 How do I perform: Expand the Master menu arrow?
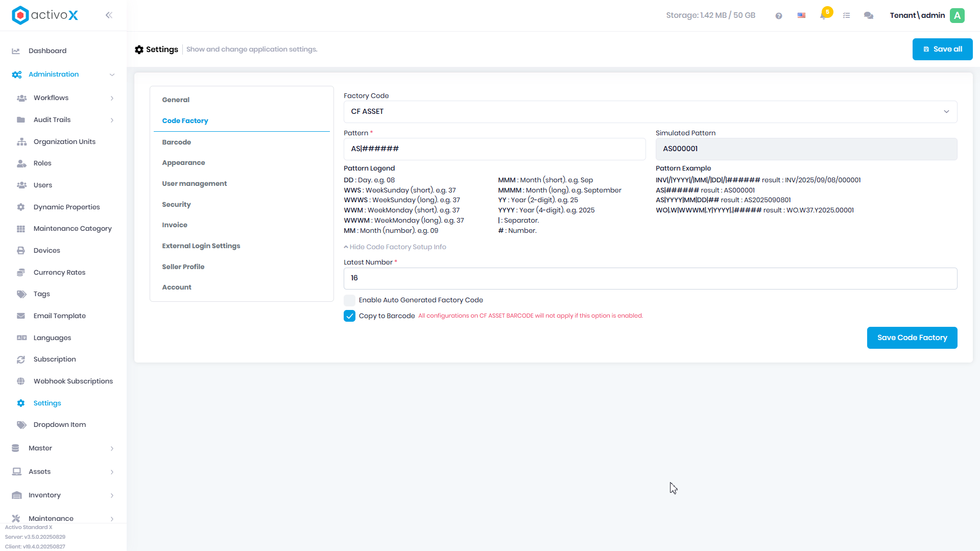(112, 448)
